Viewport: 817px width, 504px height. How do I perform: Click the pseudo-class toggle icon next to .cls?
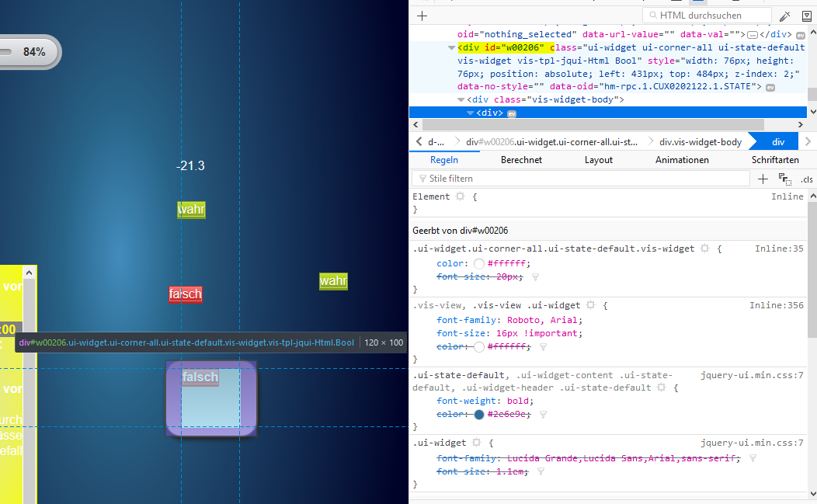click(x=785, y=179)
